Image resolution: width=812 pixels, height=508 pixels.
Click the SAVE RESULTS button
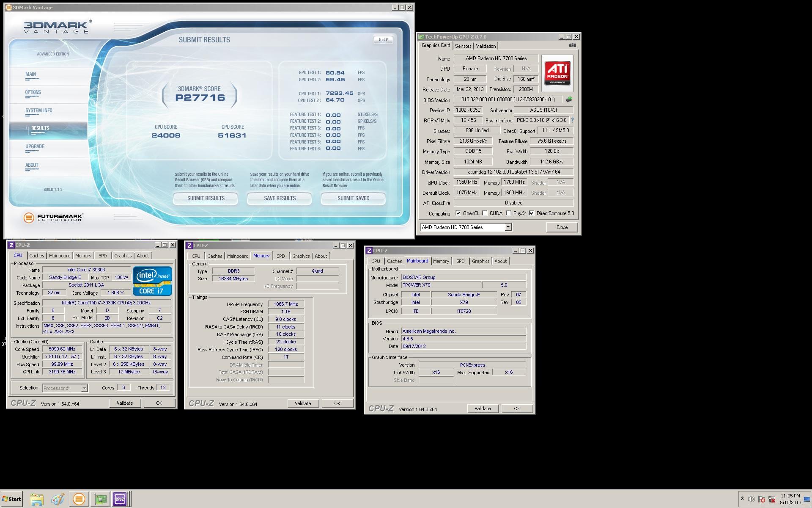tap(280, 198)
